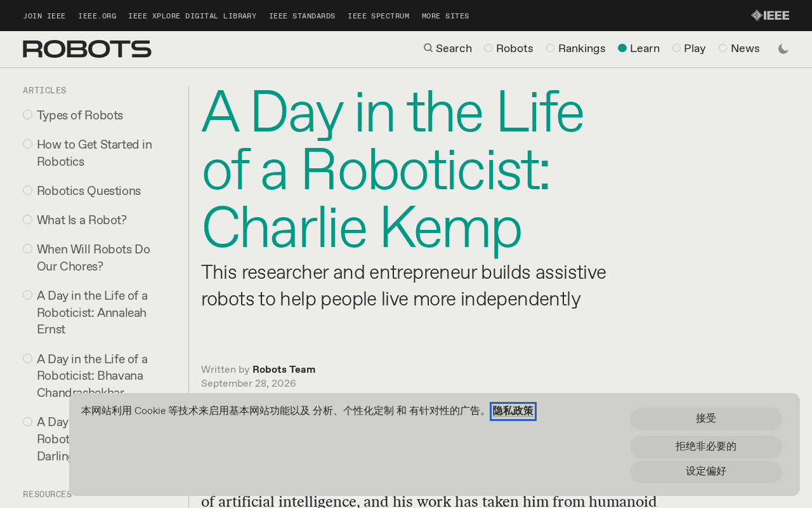812x508 pixels.
Task: Open the 隐私政策 privacy policy link
Action: 513,411
